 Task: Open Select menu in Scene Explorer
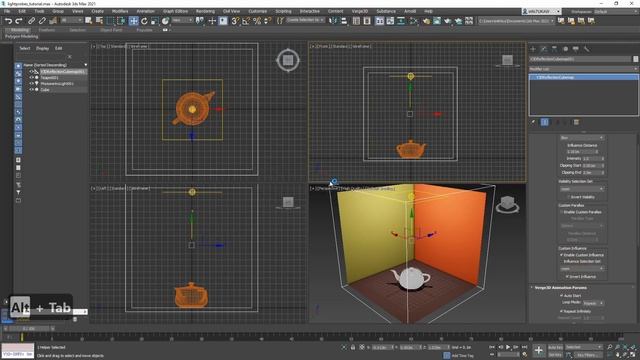[24, 48]
